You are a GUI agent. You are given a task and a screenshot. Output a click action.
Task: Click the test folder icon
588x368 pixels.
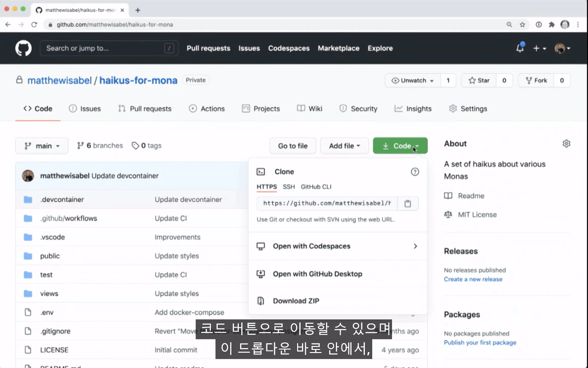pyautogui.click(x=28, y=275)
